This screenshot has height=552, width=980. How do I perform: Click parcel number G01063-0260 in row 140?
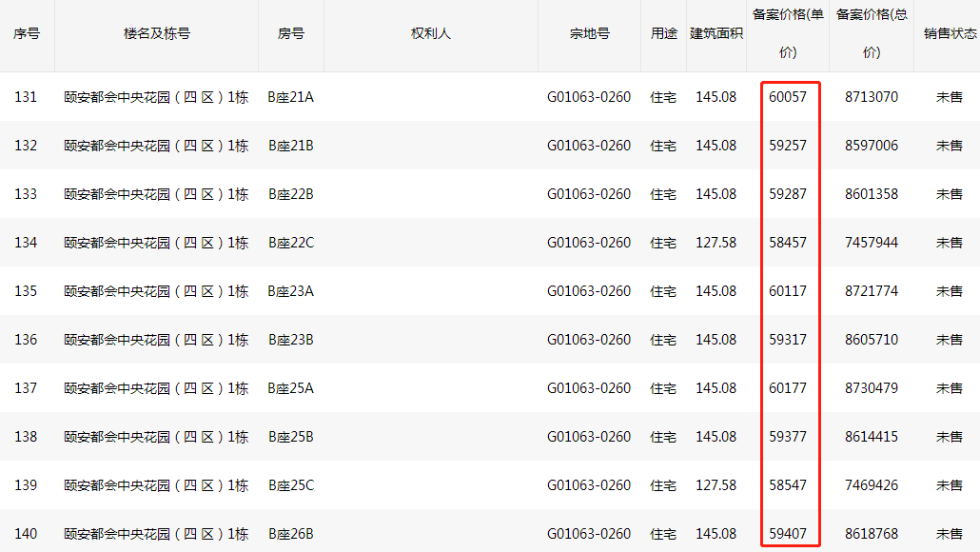(x=589, y=534)
